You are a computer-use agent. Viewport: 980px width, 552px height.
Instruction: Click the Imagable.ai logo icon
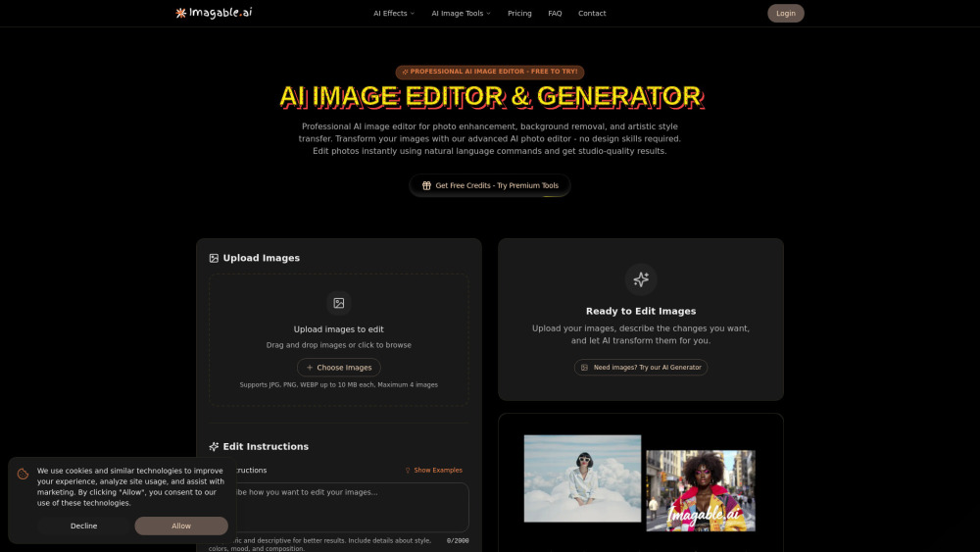point(181,13)
